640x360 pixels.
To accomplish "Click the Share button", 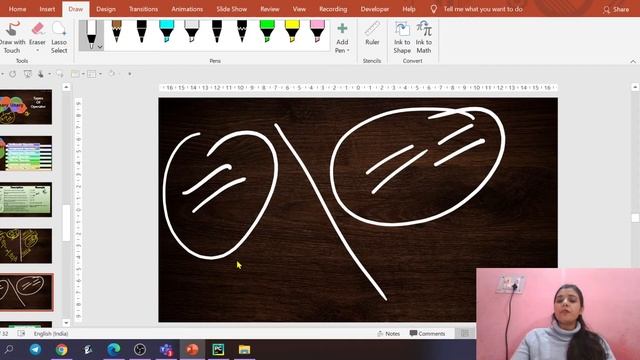I will [616, 9].
